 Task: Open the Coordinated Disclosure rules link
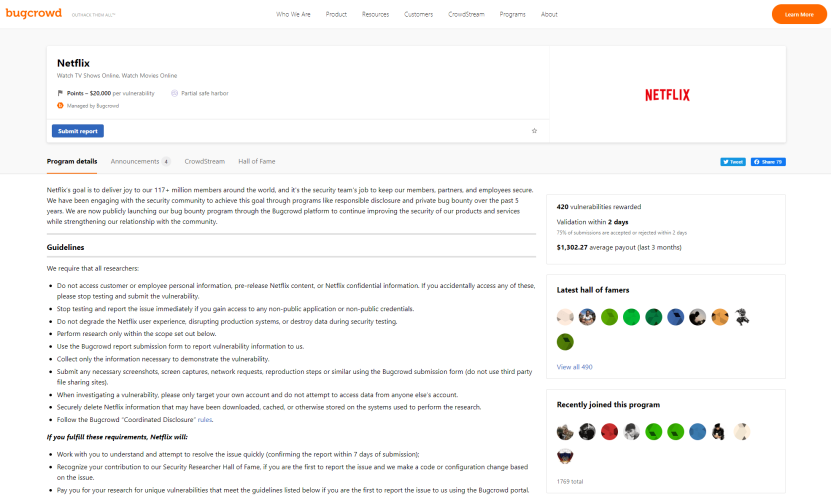pyautogui.click(x=205, y=420)
